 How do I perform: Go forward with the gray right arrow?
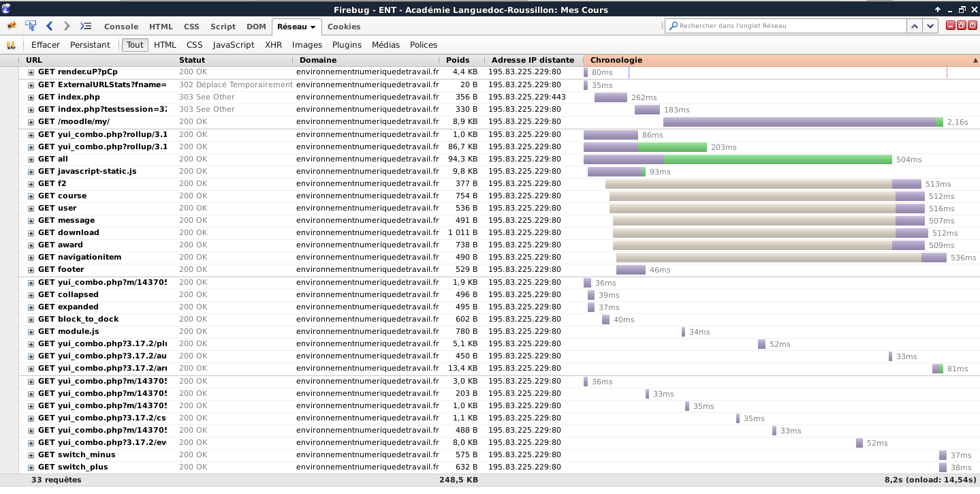tap(67, 26)
